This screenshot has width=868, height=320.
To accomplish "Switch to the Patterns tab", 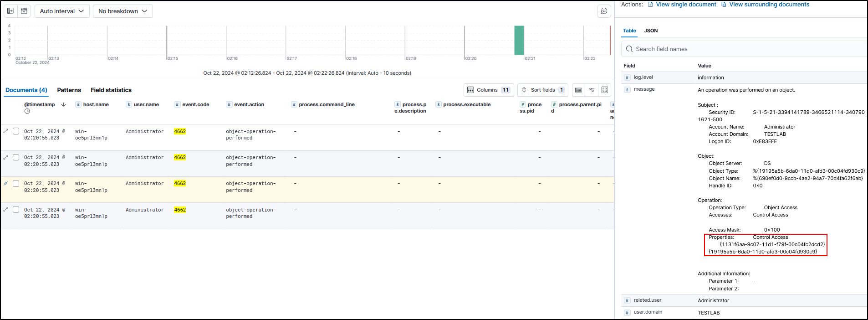I will (69, 90).
